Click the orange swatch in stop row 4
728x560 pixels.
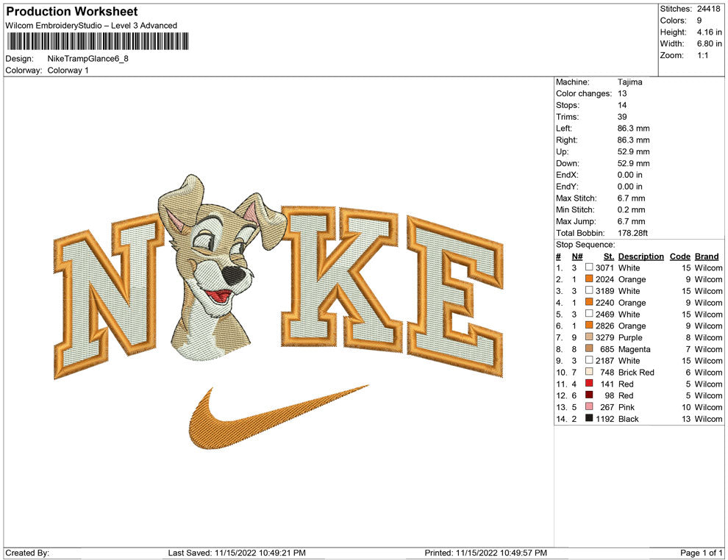coord(589,302)
